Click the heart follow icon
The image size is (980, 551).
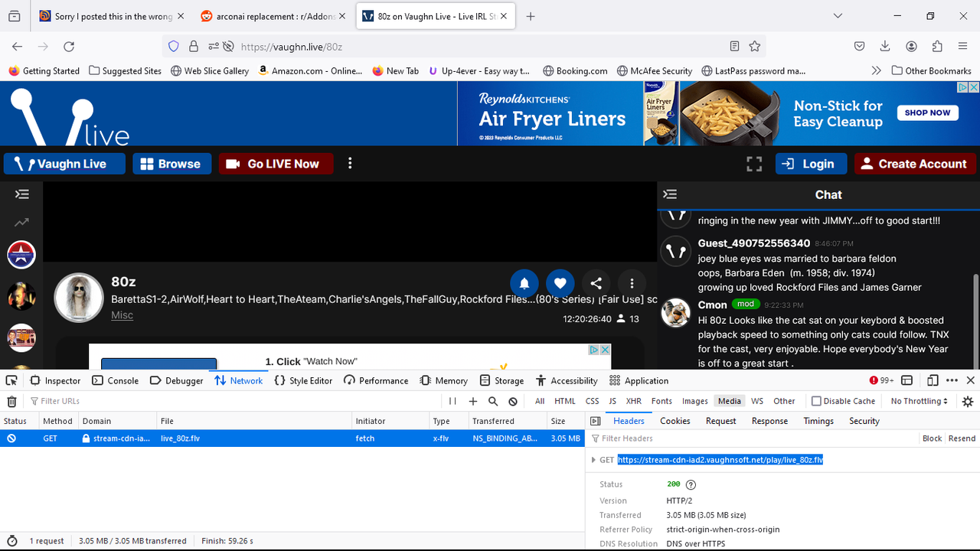(560, 283)
